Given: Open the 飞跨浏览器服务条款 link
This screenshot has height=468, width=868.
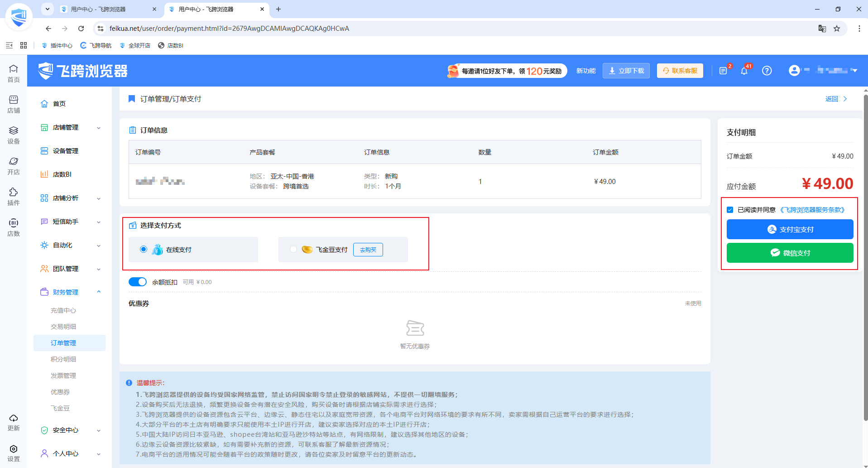Looking at the screenshot, I should pyautogui.click(x=812, y=210).
